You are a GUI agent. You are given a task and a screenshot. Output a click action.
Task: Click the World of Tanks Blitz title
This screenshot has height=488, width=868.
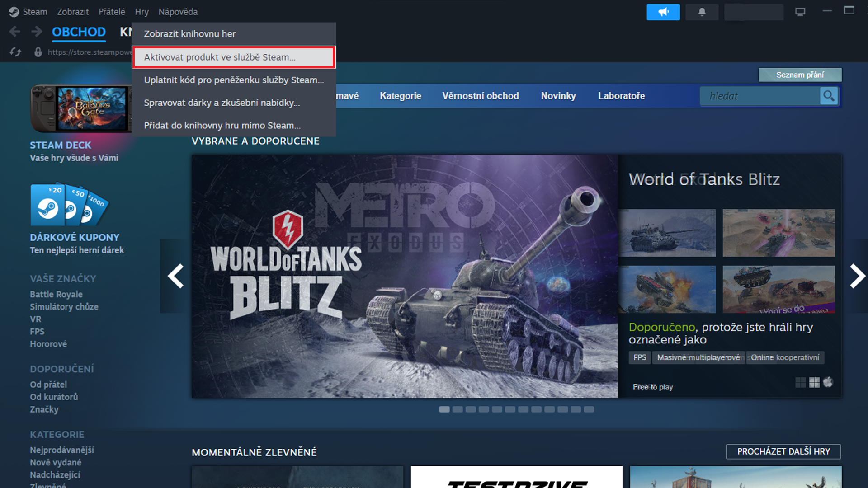tap(704, 179)
